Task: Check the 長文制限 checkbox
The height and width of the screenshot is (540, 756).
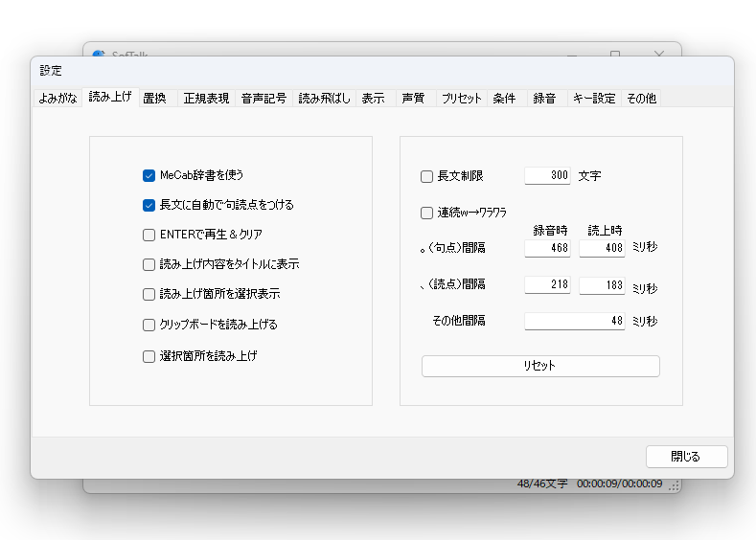Action: [426, 176]
